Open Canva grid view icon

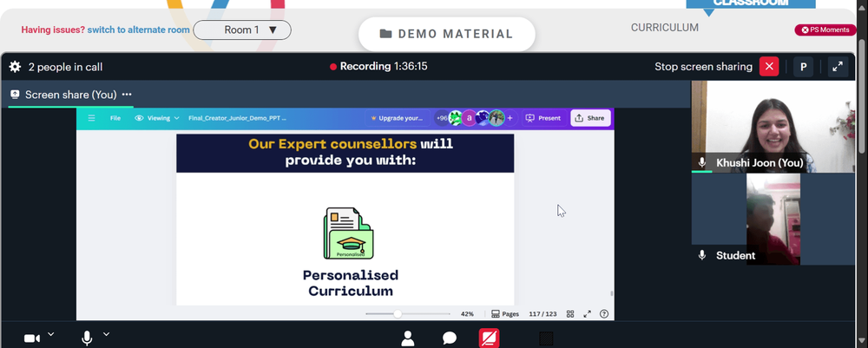click(x=570, y=313)
